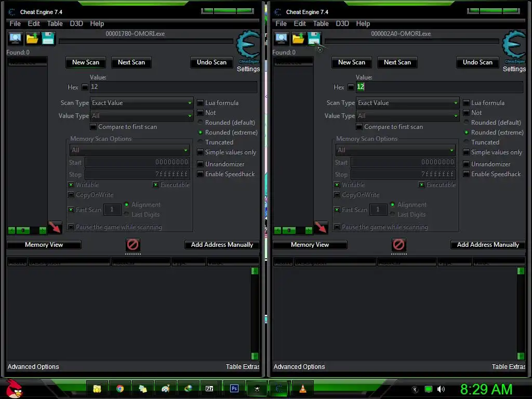The width and height of the screenshot is (532, 399).
Task: Open process list in 000017B0-OMORI window
Action: tap(15, 38)
